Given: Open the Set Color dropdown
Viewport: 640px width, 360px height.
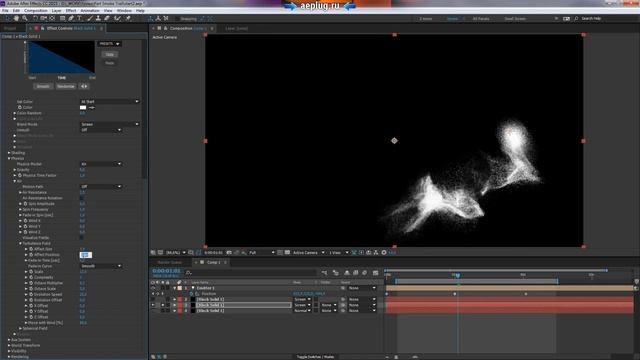Looking at the screenshot, I should (x=109, y=102).
